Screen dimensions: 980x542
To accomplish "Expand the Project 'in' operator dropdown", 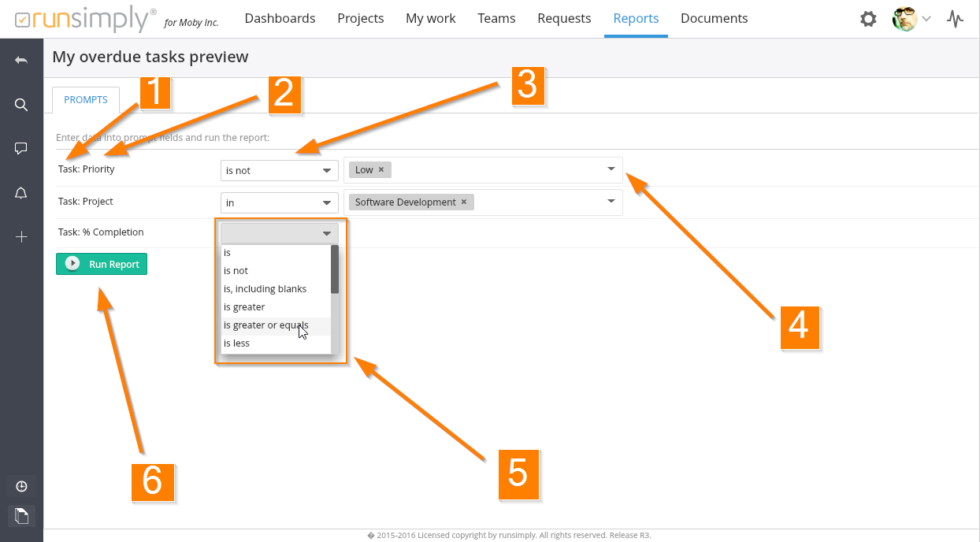I will pyautogui.click(x=279, y=202).
